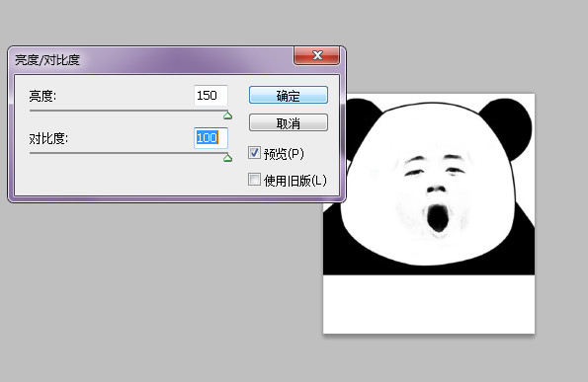
Task: Click the 对比度: label
Action: (x=48, y=138)
